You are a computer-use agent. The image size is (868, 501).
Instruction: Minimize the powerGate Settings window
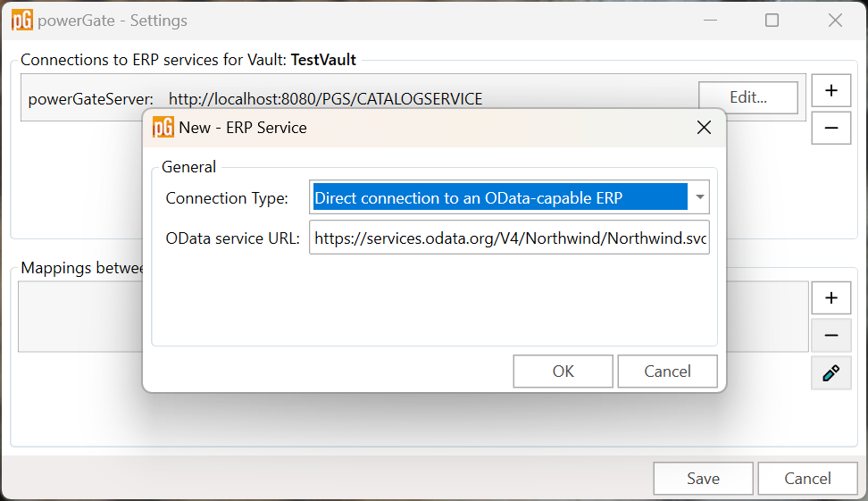pyautogui.click(x=710, y=21)
